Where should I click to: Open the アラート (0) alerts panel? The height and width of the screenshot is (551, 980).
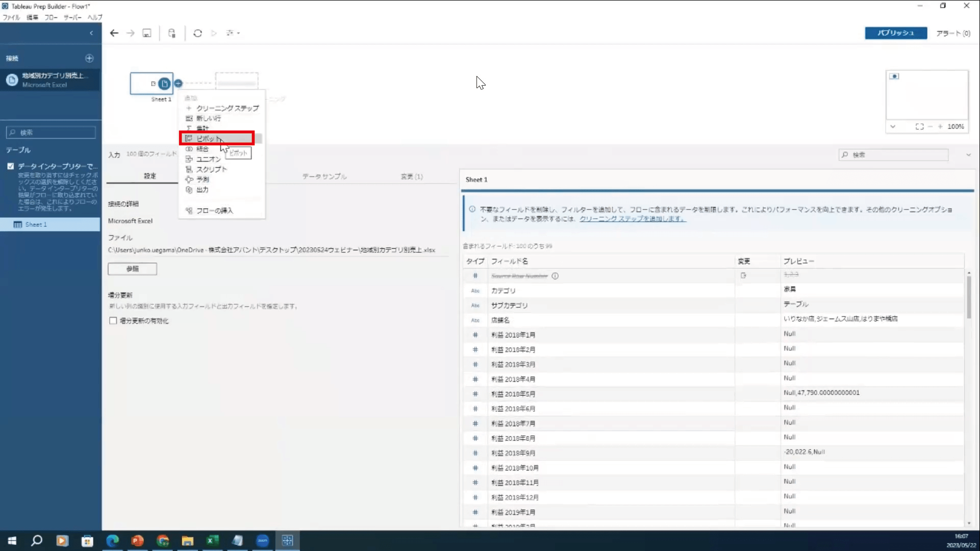pyautogui.click(x=953, y=33)
